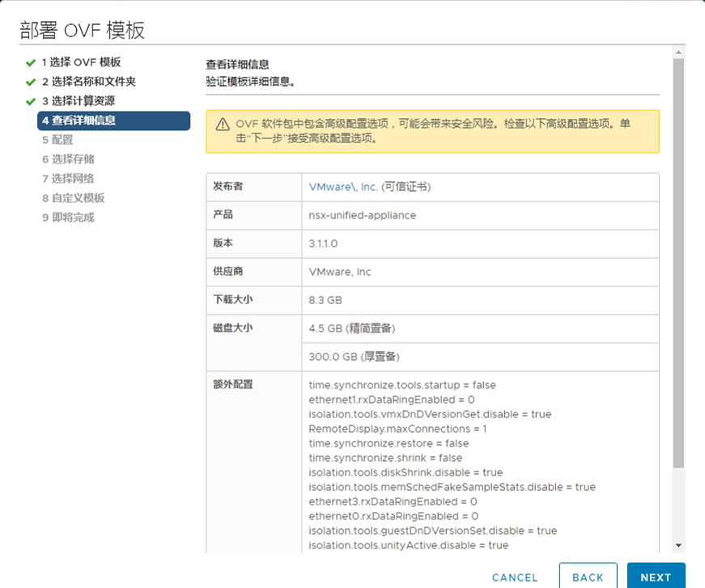Select step 6 选择存储
This screenshot has width=705, height=588.
pos(68,159)
